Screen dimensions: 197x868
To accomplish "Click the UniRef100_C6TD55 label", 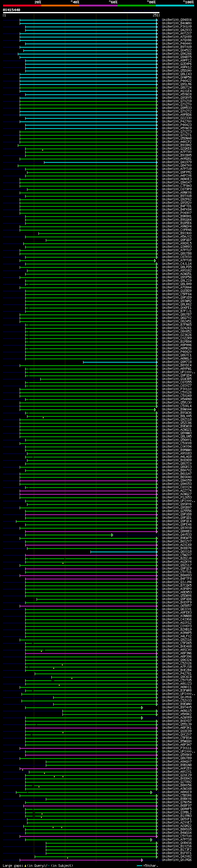I will coord(177,382).
